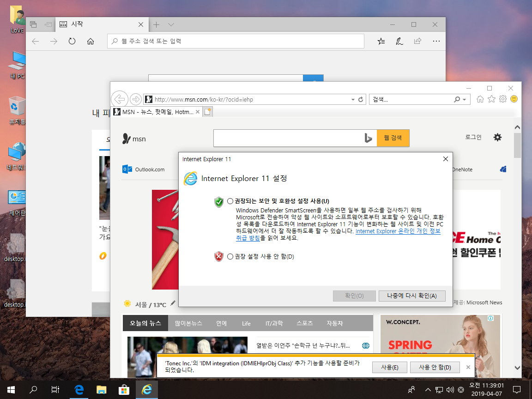Click the yellow 웹 검색 button
The image size is (532, 399).
[393, 138]
